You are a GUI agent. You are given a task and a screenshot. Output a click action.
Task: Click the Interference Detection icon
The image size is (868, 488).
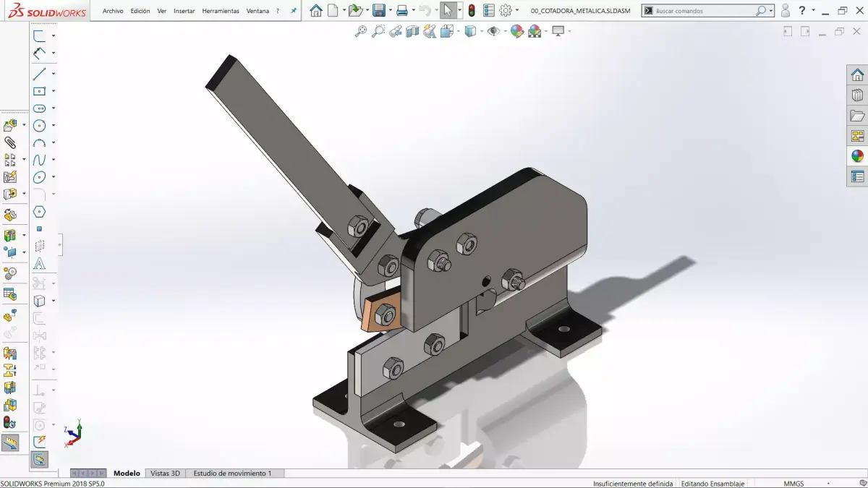[10, 354]
